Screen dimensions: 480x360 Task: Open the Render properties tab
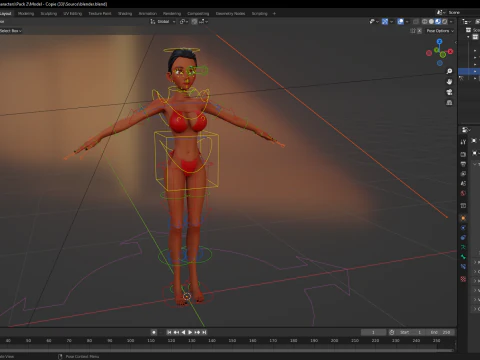463,154
